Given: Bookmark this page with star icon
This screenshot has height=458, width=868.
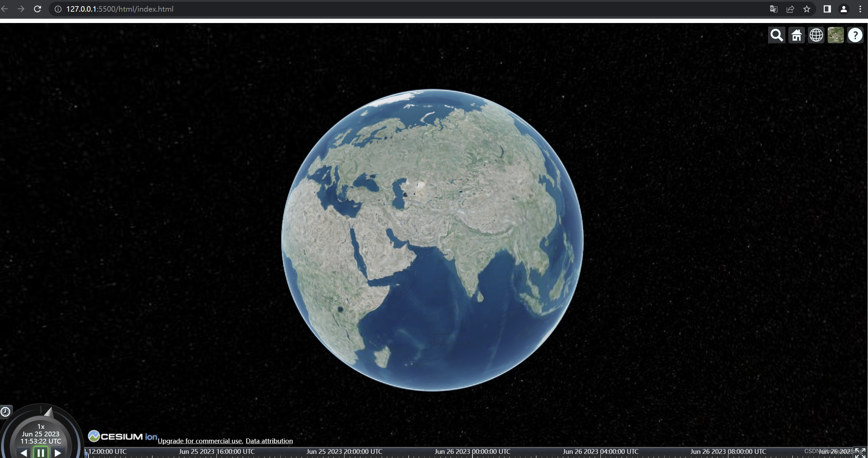Looking at the screenshot, I should (807, 9).
